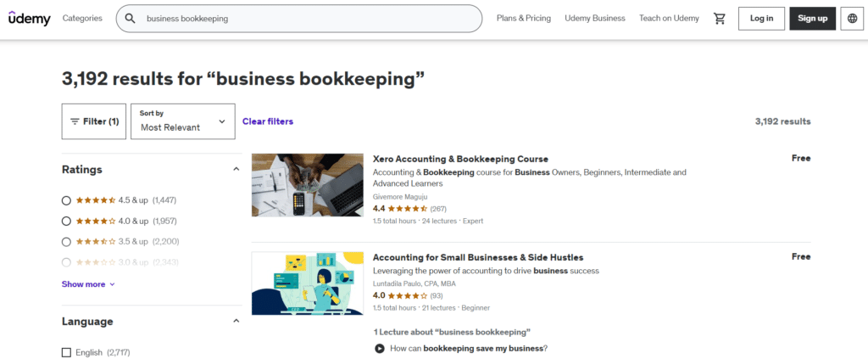The image size is (868, 359).
Task: Open Udemy Business page
Action: pyautogui.click(x=595, y=19)
